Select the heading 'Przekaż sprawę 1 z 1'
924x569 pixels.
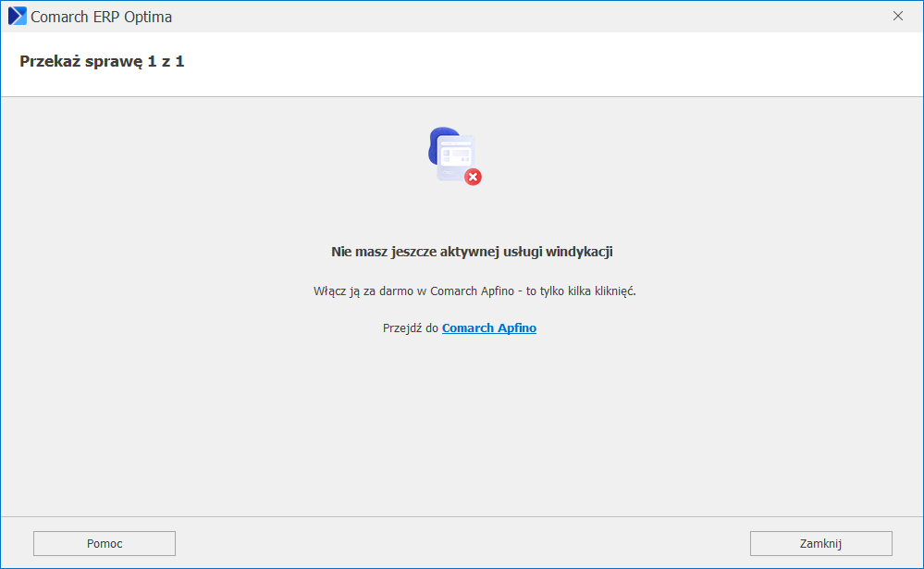[102, 61]
